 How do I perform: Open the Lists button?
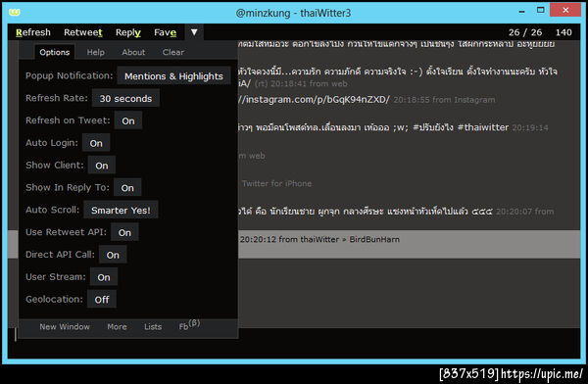(x=153, y=326)
